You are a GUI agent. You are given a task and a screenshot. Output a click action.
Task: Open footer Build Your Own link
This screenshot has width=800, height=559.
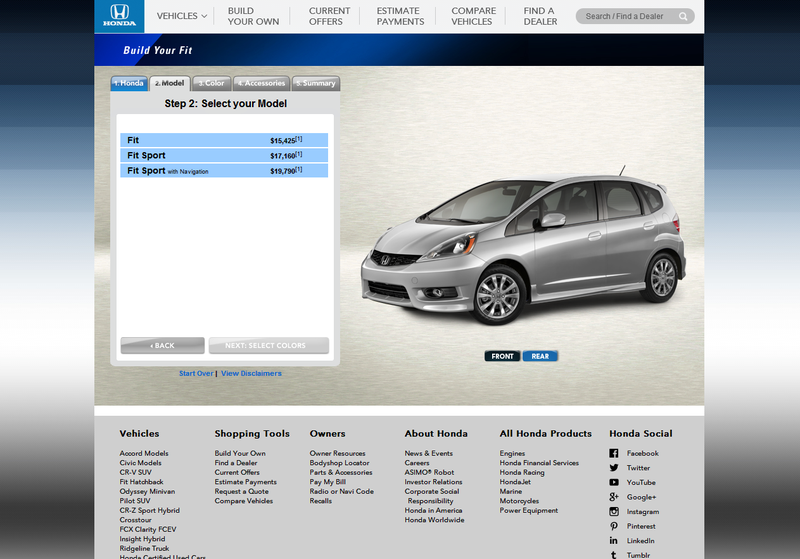[x=240, y=453]
